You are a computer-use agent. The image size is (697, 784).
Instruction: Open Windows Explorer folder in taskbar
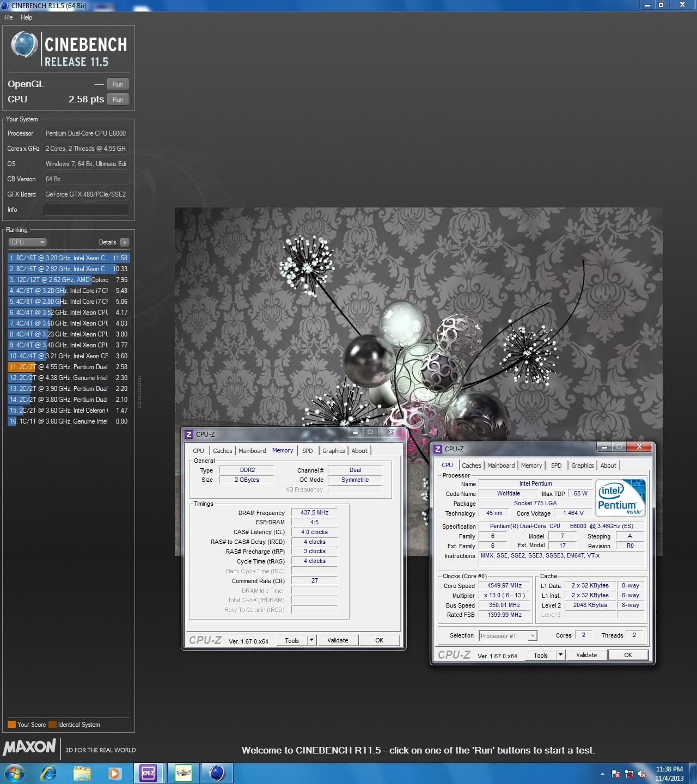82,773
